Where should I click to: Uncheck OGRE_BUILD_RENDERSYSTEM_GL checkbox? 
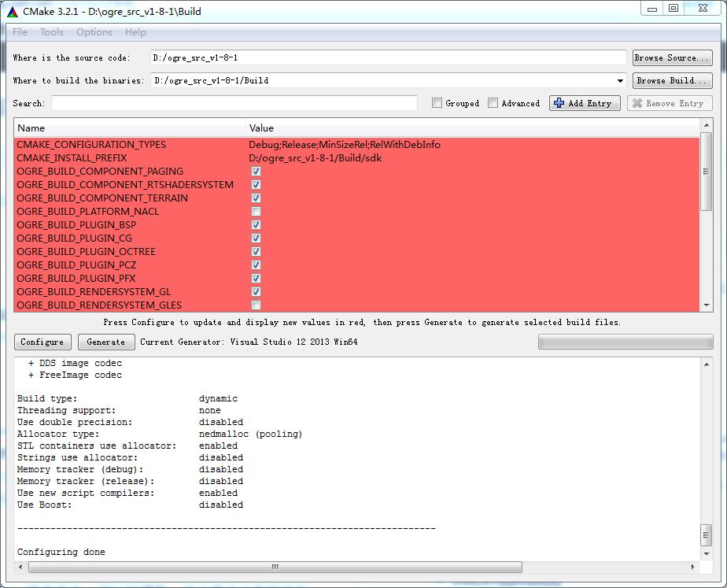[256, 292]
